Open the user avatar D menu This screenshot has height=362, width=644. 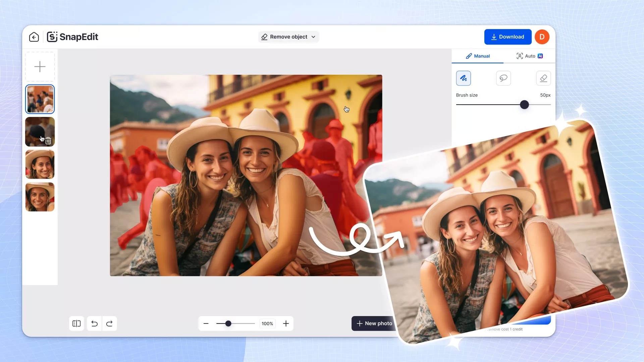tap(542, 37)
